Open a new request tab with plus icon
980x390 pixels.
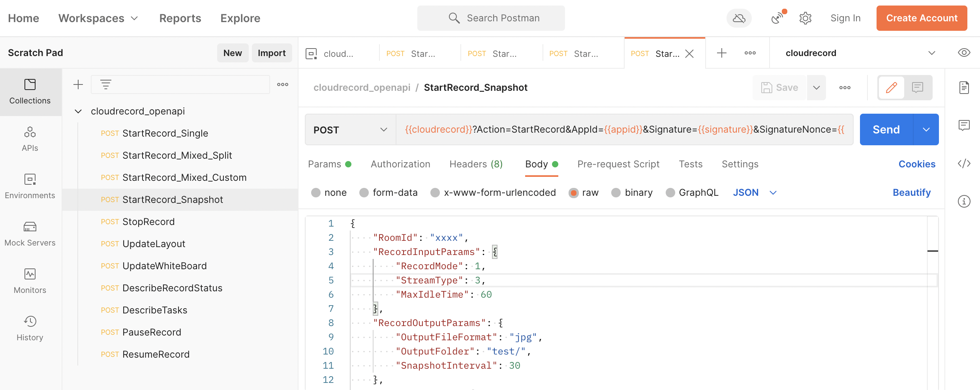point(721,53)
